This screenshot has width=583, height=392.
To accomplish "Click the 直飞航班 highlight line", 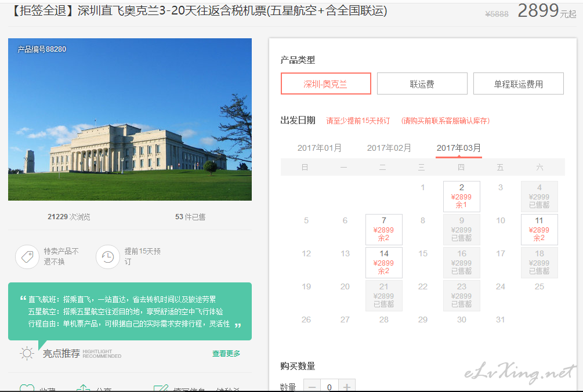I will 122,299.
